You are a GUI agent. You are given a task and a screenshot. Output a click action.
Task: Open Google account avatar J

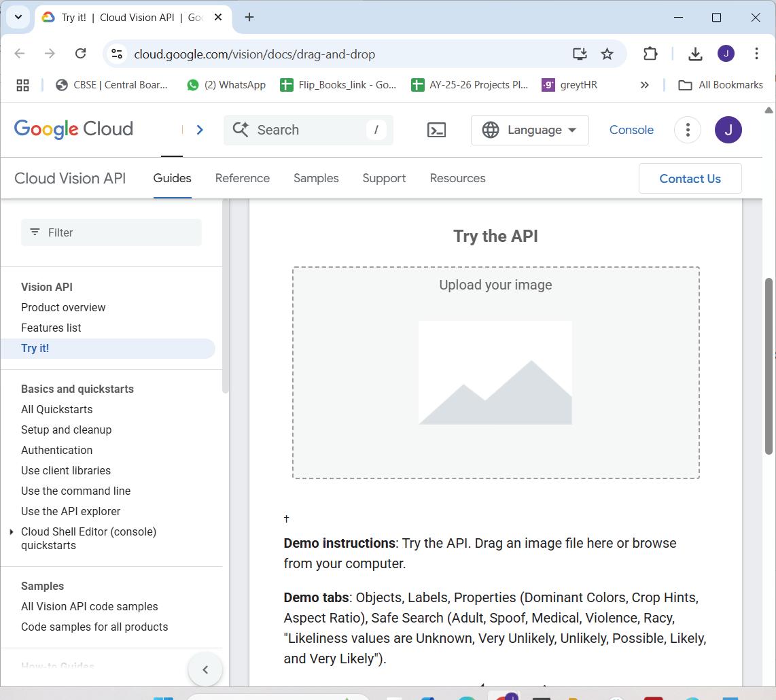click(x=728, y=130)
